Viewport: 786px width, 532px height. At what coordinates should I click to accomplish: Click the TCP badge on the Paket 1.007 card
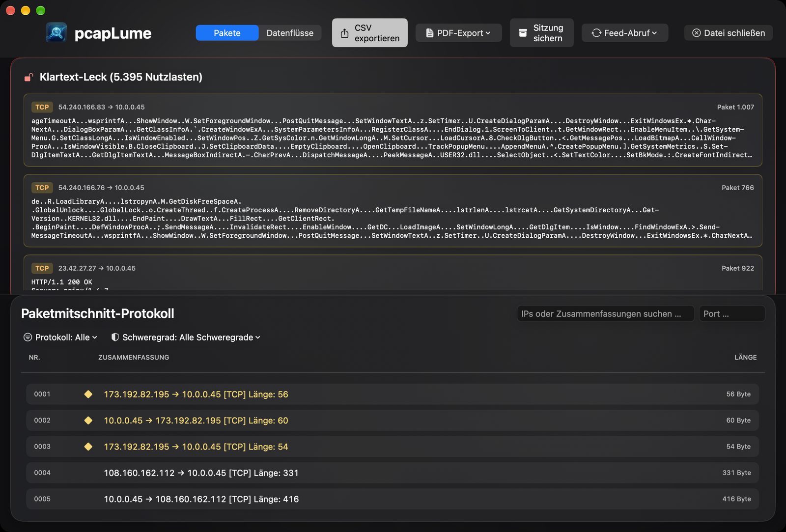click(42, 107)
